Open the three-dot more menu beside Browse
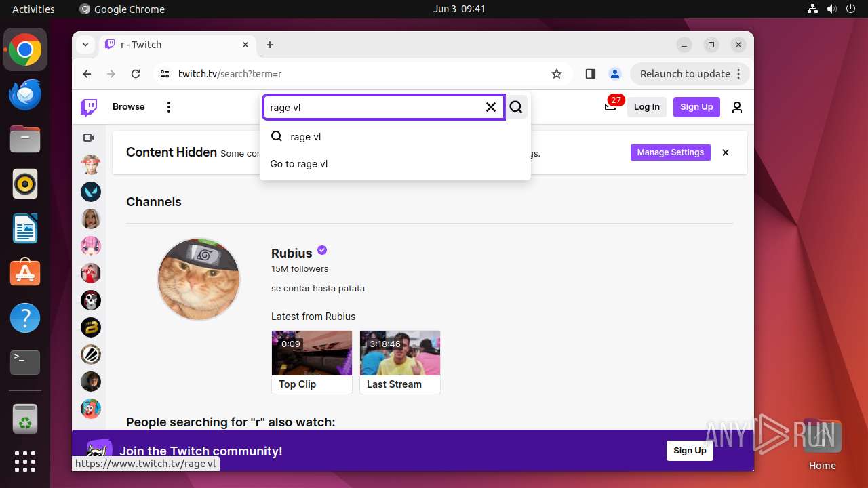The width and height of the screenshot is (868, 488). pos(169,107)
